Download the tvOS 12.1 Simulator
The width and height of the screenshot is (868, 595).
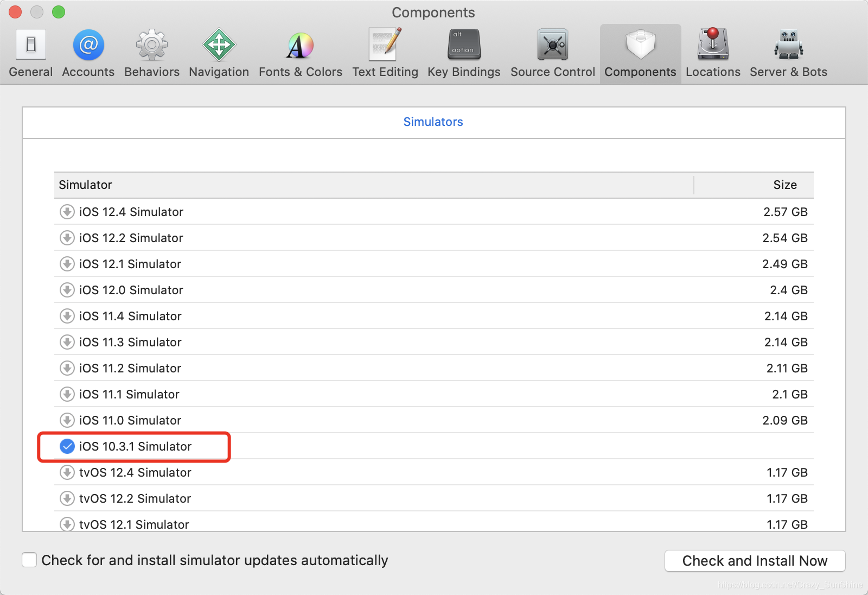(x=67, y=524)
